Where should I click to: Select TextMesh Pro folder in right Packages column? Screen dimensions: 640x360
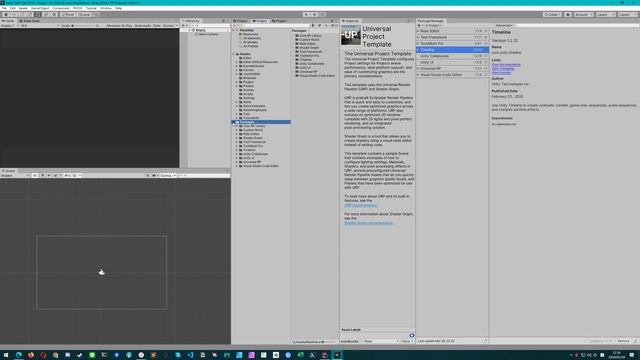[309, 56]
